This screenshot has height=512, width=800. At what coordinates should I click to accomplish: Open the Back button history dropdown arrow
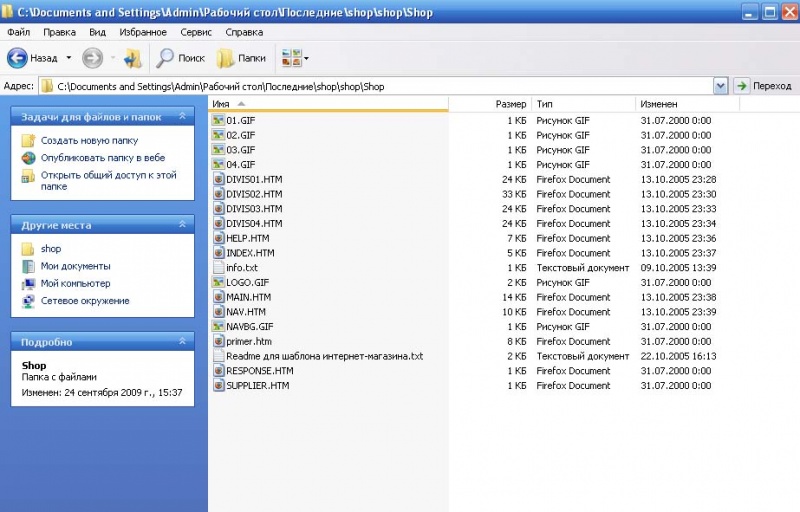69,58
